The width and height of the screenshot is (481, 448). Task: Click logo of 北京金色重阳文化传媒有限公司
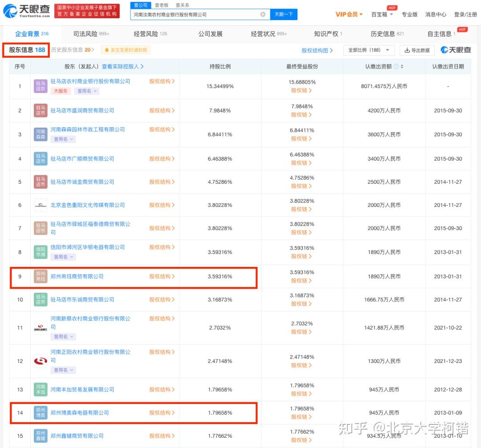pos(41,205)
